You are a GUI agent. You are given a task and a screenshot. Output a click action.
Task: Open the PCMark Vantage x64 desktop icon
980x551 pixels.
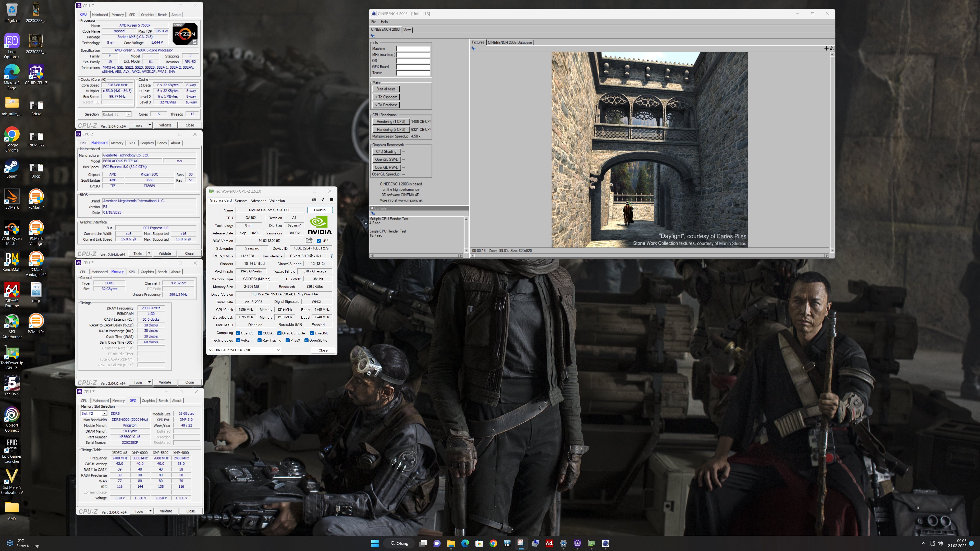(36, 264)
